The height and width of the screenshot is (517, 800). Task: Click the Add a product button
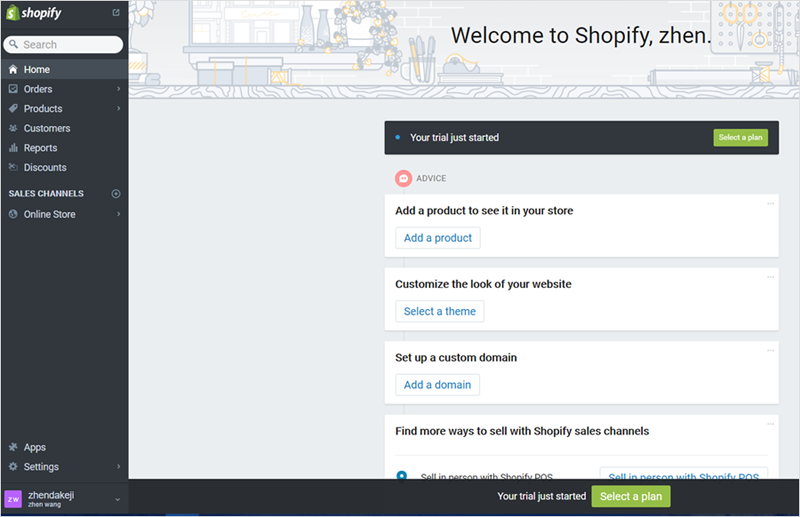point(438,238)
